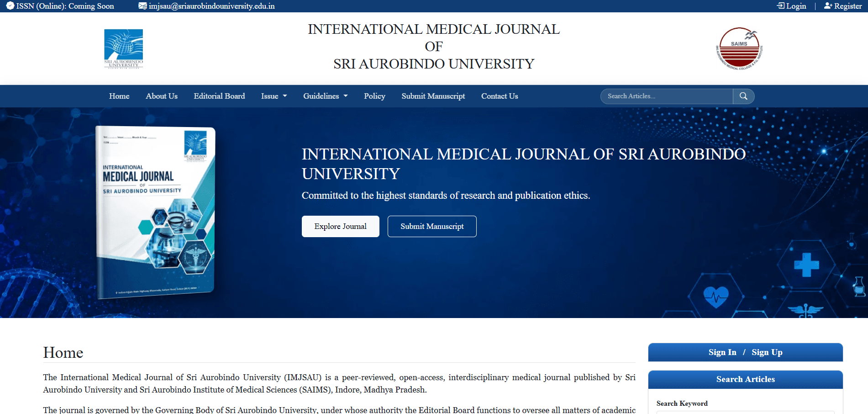The height and width of the screenshot is (414, 868).
Task: Focus the Search Articles input field
Action: click(x=667, y=96)
